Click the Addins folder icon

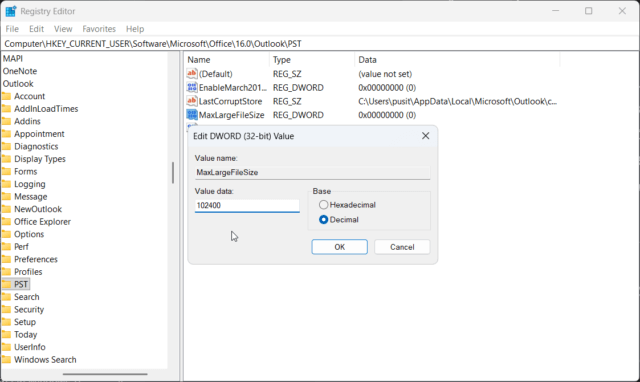coord(7,121)
